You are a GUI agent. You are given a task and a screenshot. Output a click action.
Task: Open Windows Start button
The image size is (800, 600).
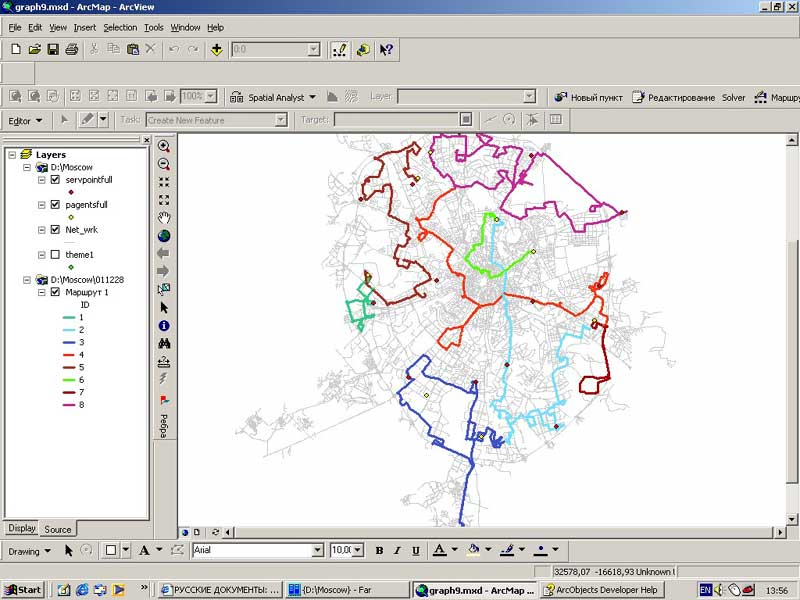point(23,590)
